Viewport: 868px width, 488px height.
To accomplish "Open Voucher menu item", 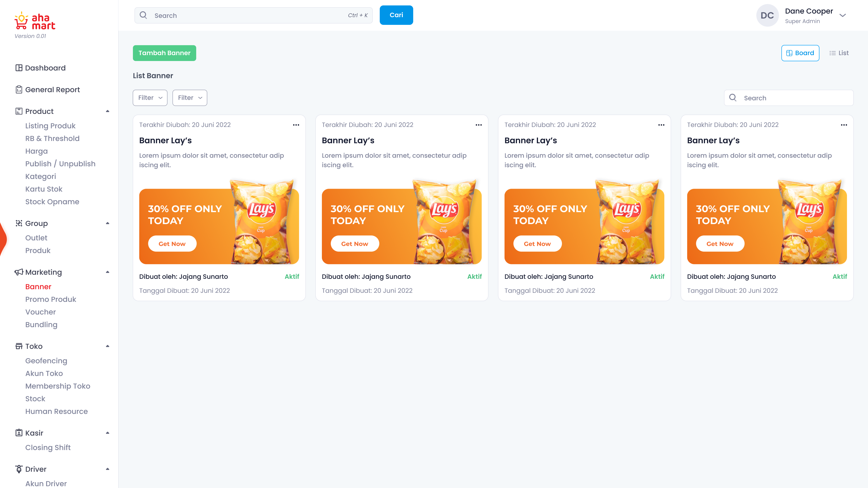I will point(40,312).
